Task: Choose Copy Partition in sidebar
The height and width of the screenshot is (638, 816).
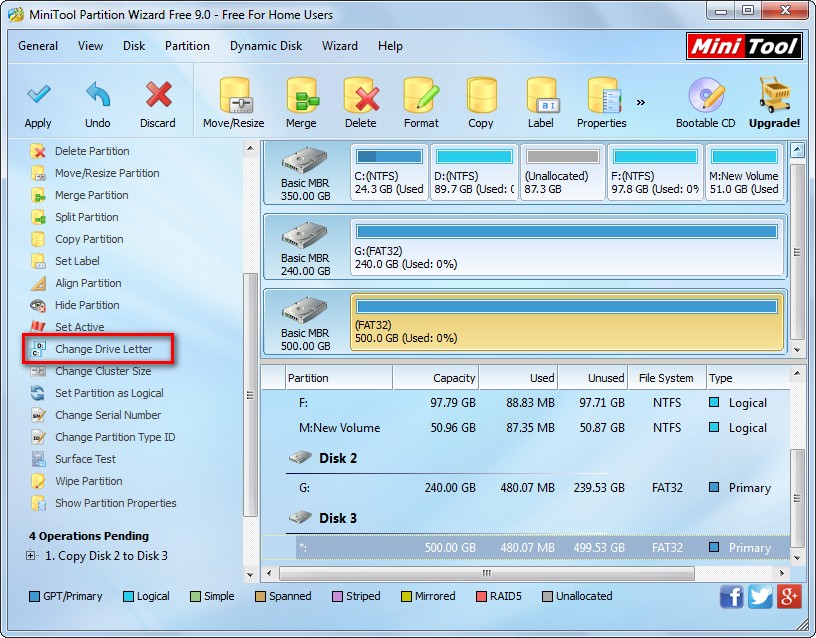Action: coord(89,239)
